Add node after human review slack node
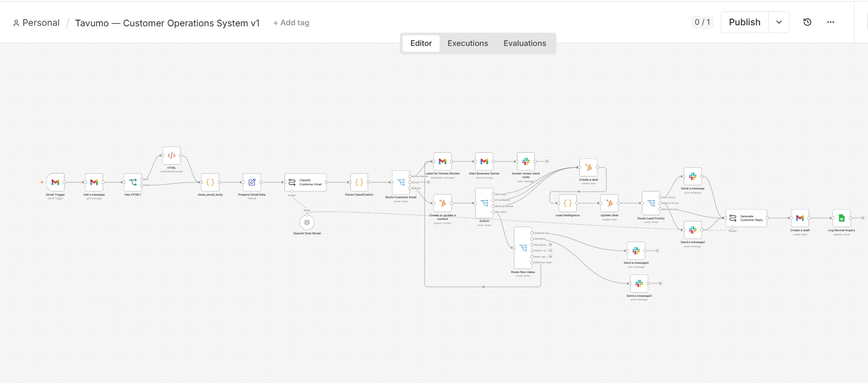868x383 pixels. (547, 162)
